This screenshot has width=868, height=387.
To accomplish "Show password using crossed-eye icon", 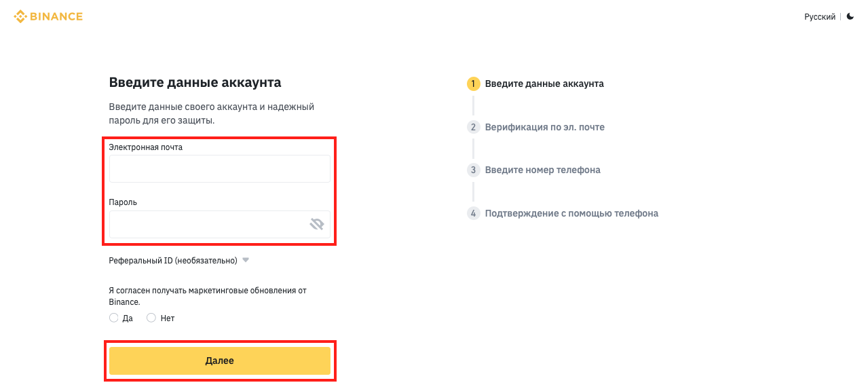I will [316, 224].
